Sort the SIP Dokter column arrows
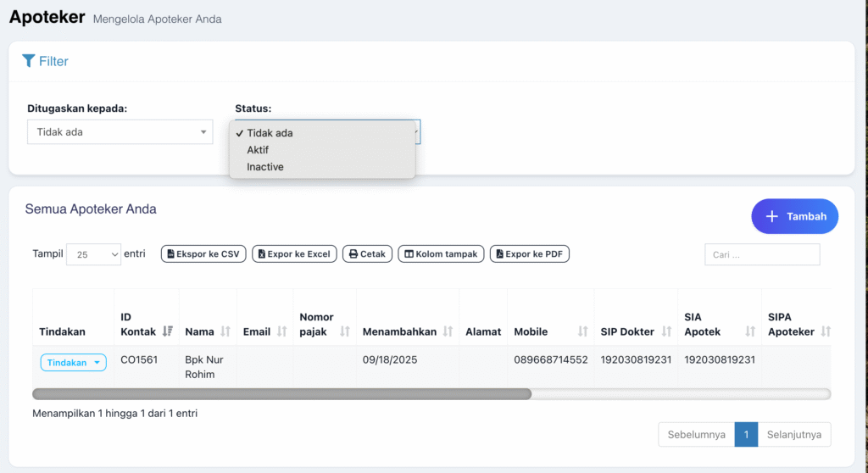Image resolution: width=868 pixels, height=473 pixels. tap(665, 331)
